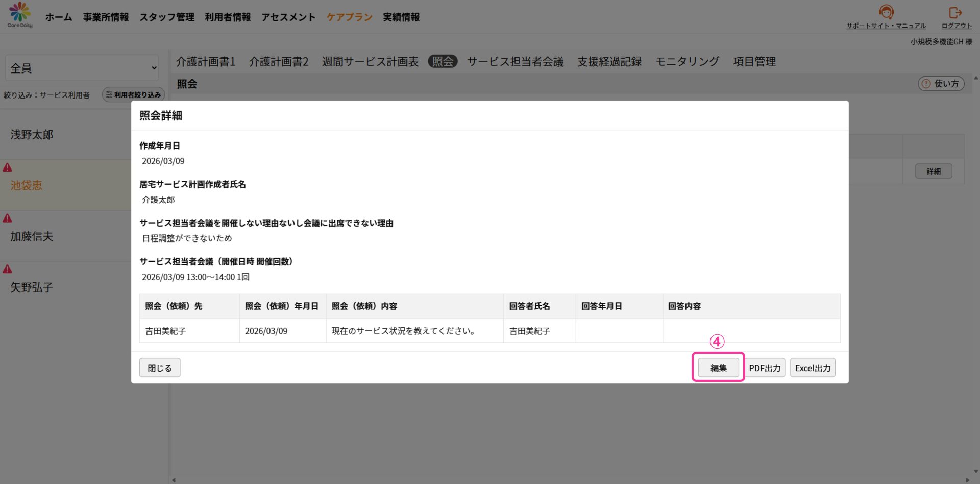Click the logout icon
Image resolution: width=980 pixels, height=484 pixels.
955,12
